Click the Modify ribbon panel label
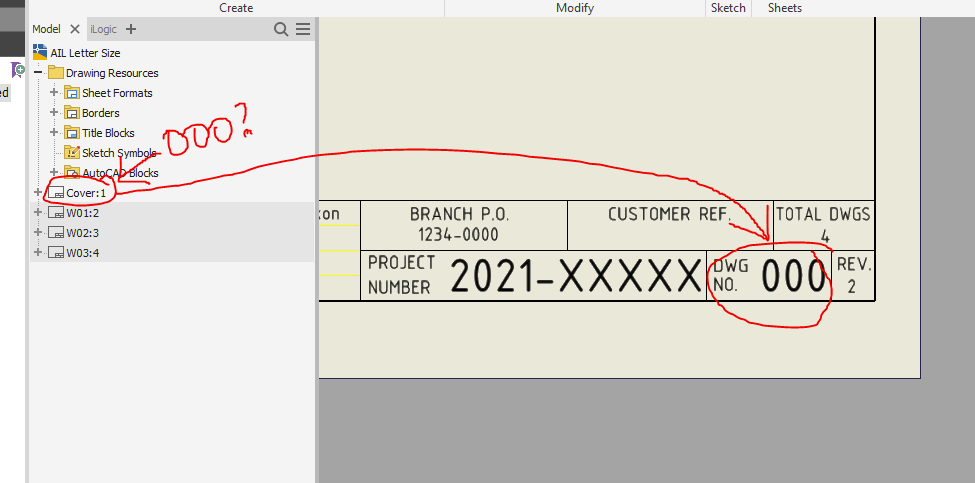 point(575,8)
